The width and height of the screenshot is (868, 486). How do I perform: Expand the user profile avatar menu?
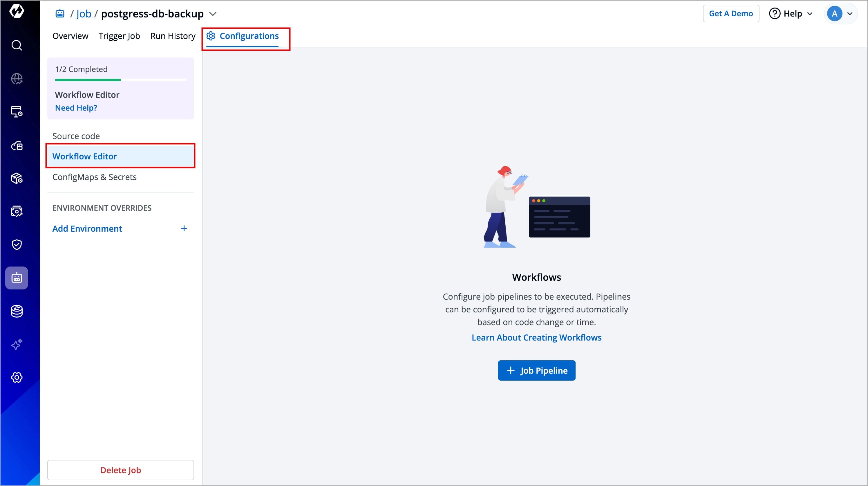840,13
